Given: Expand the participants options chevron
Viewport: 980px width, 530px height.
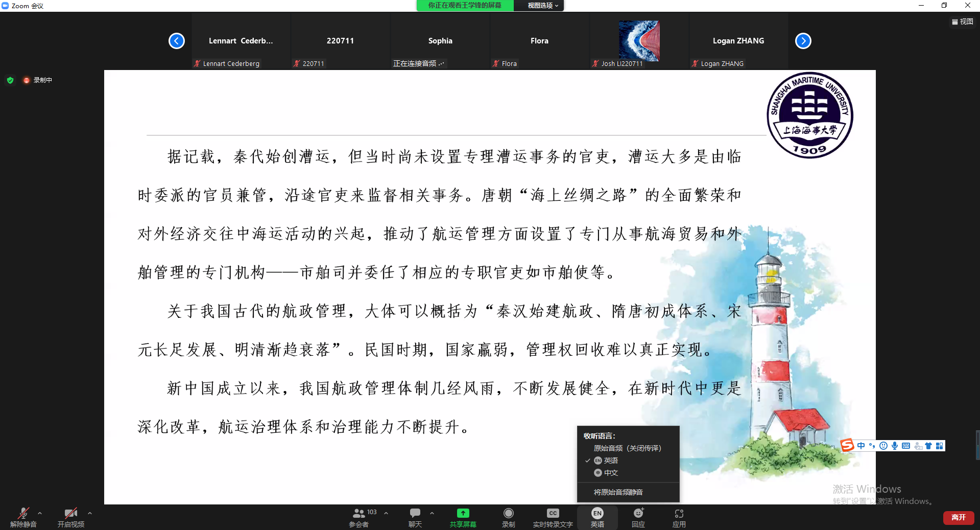Looking at the screenshot, I should [386, 513].
